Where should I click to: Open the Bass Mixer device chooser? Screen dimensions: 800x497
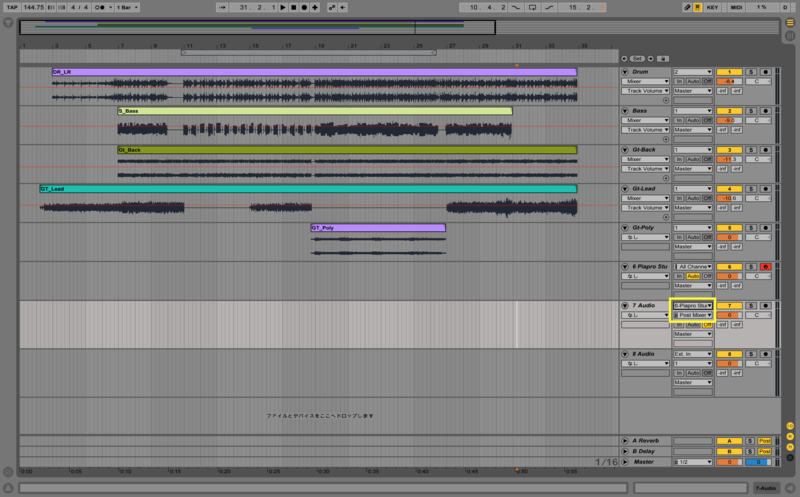pos(645,120)
